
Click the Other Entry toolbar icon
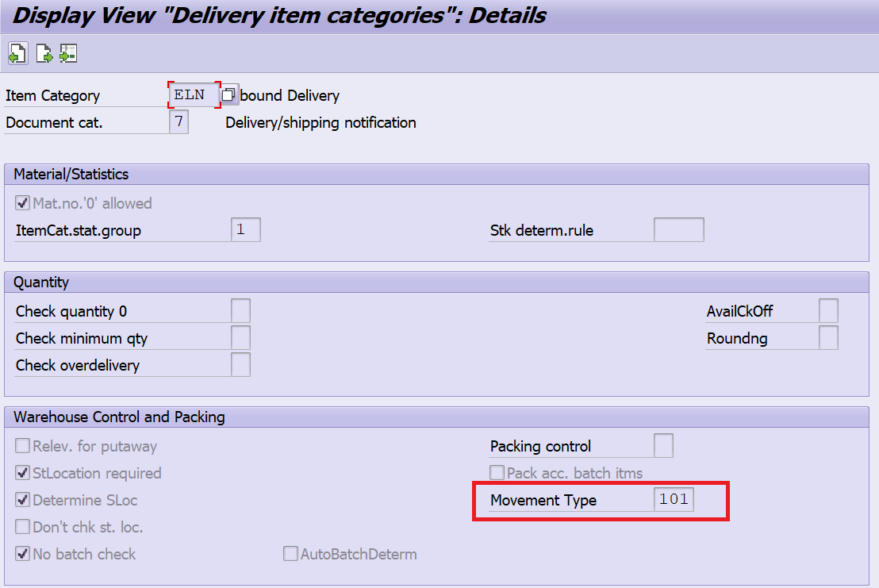click(68, 54)
